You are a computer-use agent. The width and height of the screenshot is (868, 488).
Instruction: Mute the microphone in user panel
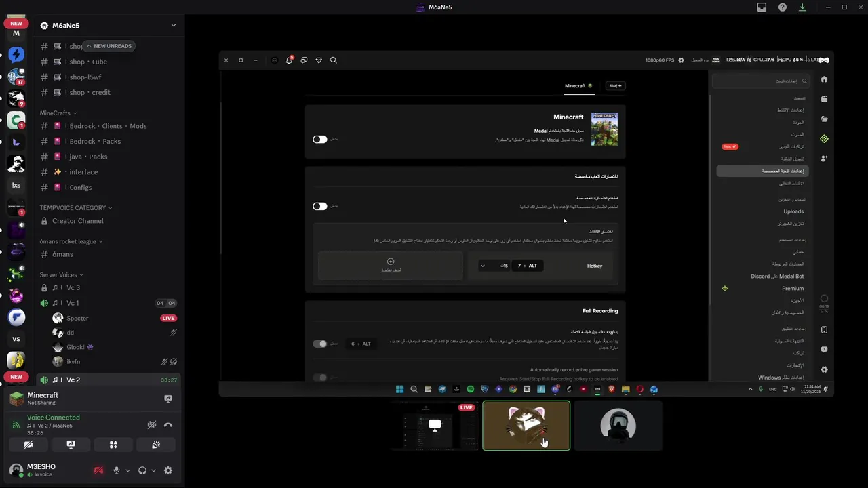[x=116, y=470]
